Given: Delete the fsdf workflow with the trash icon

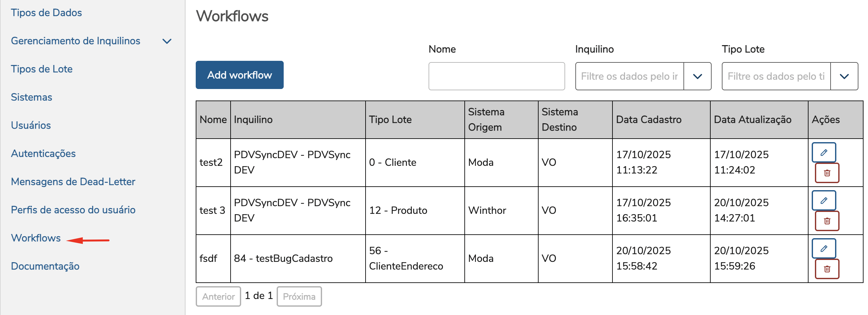Looking at the screenshot, I should coord(826,269).
